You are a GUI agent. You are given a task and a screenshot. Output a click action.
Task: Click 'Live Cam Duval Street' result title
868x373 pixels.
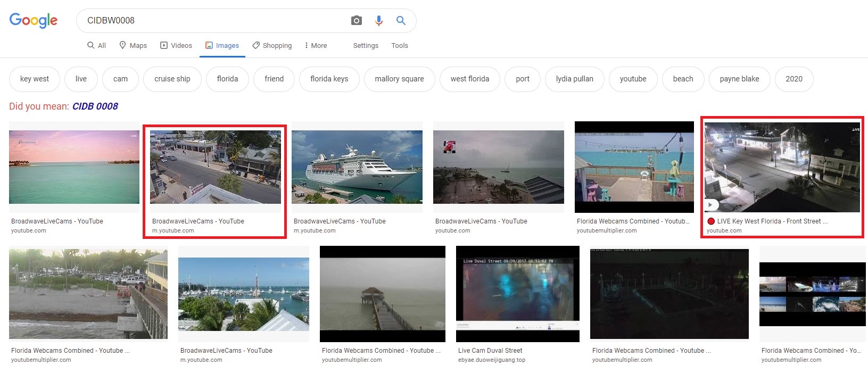[x=490, y=351]
